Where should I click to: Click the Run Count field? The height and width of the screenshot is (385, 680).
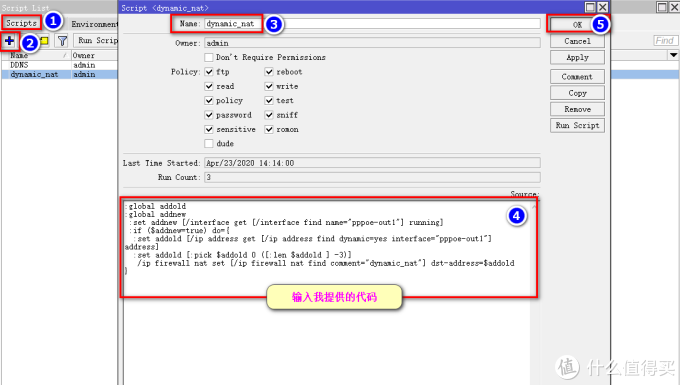(373, 177)
